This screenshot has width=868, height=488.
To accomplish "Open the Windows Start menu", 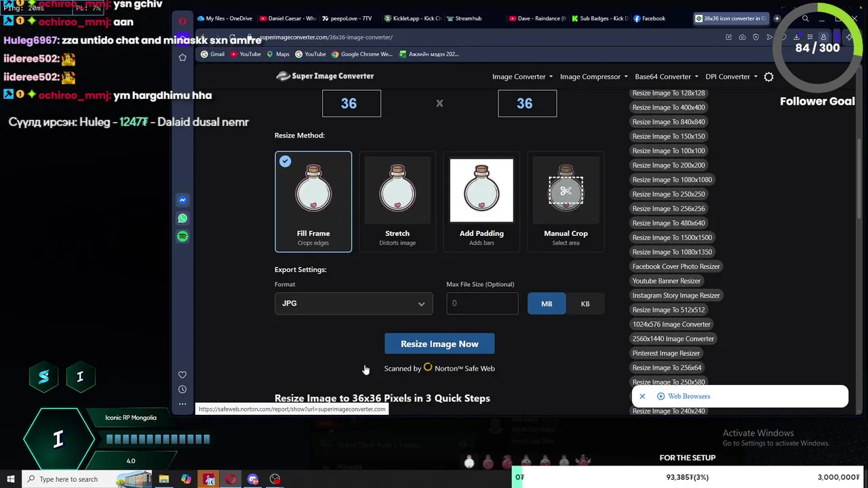I will (x=11, y=479).
